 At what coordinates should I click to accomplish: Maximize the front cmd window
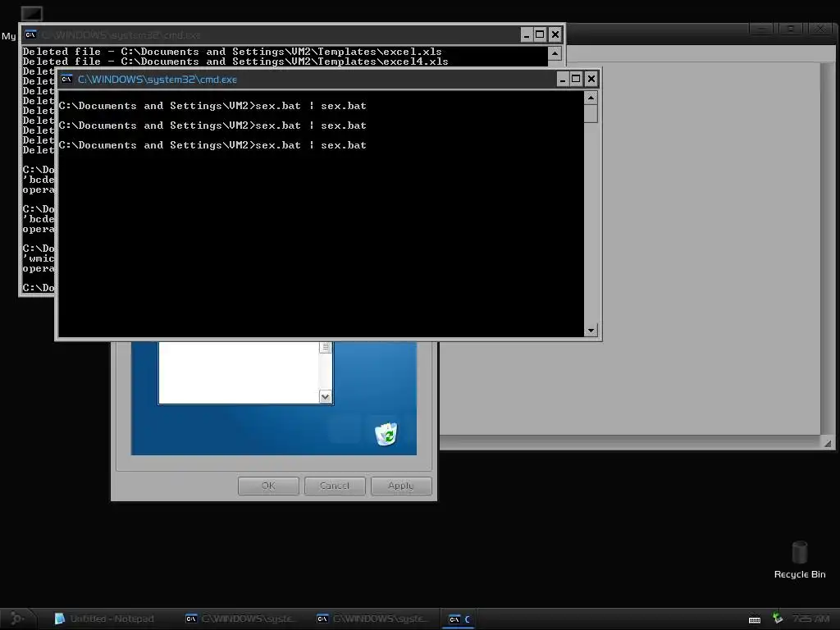pyautogui.click(x=577, y=80)
